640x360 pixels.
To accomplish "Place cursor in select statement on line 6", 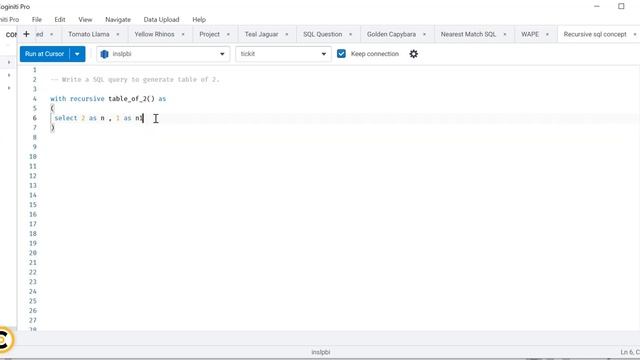I will click(x=99, y=118).
